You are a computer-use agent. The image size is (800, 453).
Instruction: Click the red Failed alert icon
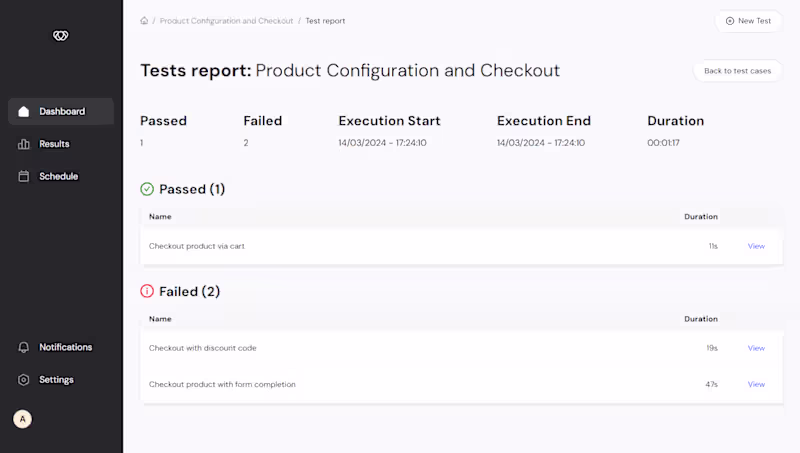147,292
